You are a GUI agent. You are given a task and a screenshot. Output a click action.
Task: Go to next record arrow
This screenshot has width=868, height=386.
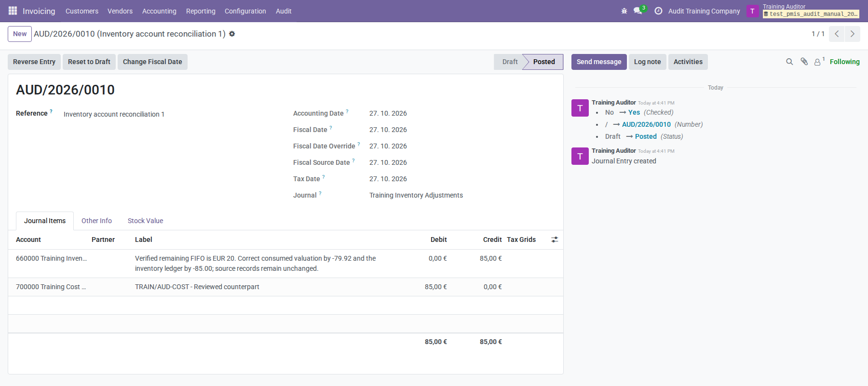853,34
